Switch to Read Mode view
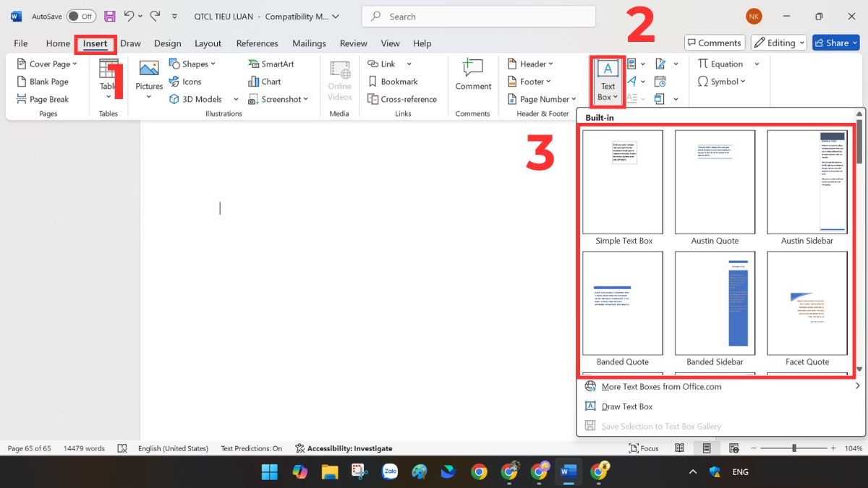This screenshot has height=488, width=868. tap(679, 448)
